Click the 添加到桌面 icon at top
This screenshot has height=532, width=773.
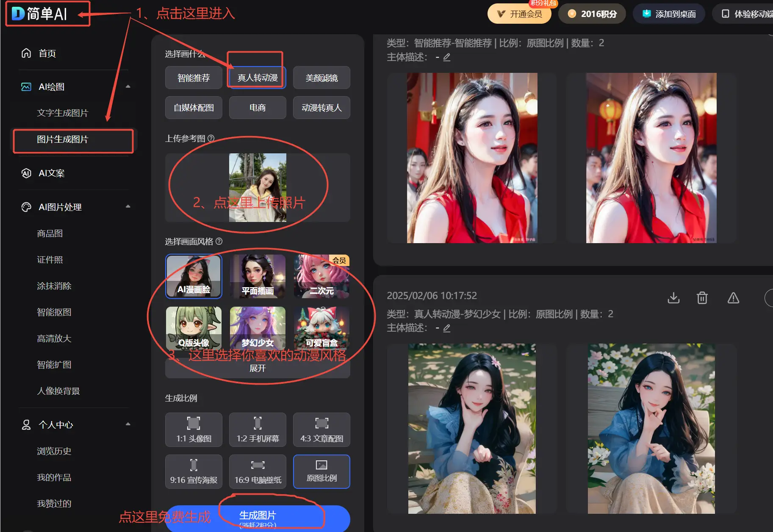pyautogui.click(x=646, y=13)
